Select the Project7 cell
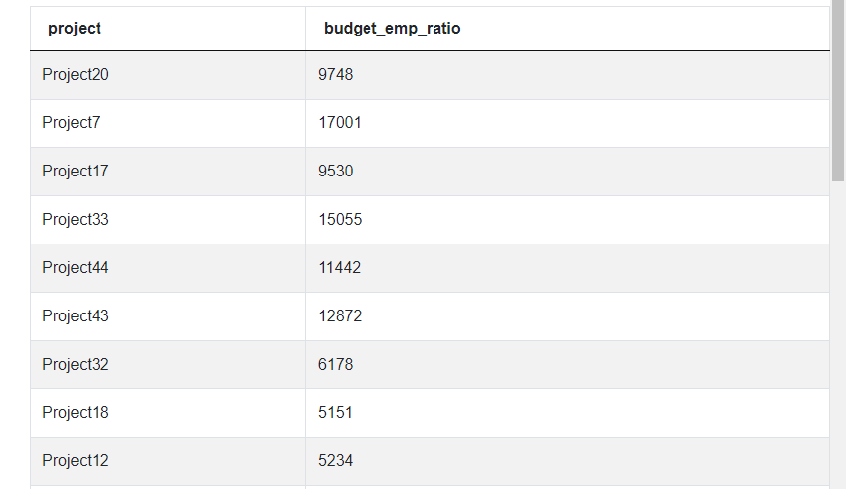 pyautogui.click(x=167, y=123)
